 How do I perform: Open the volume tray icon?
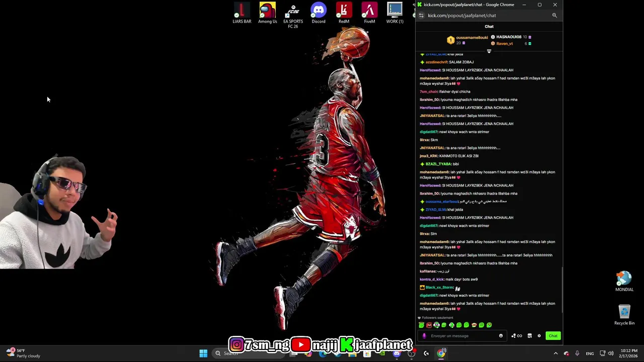(612, 353)
